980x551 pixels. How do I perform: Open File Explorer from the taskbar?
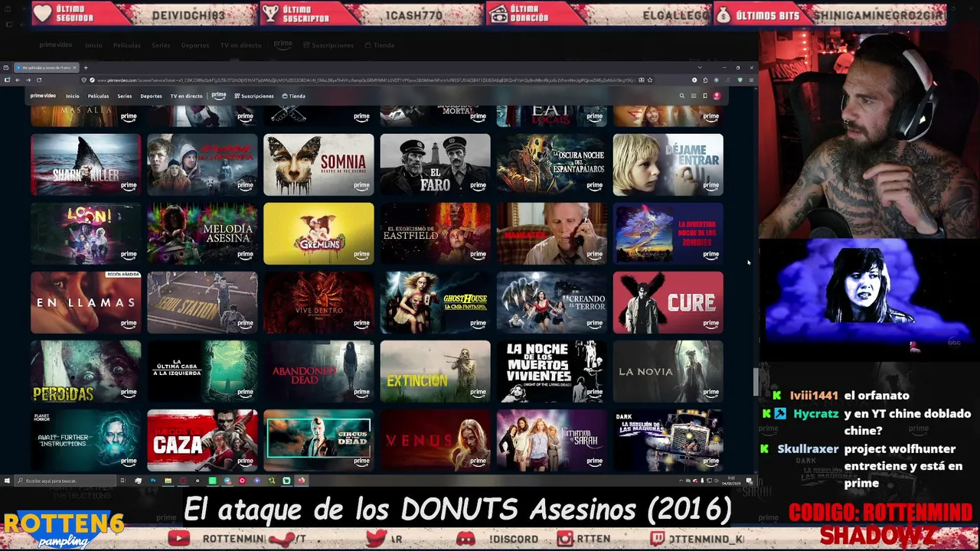pyautogui.click(x=168, y=481)
